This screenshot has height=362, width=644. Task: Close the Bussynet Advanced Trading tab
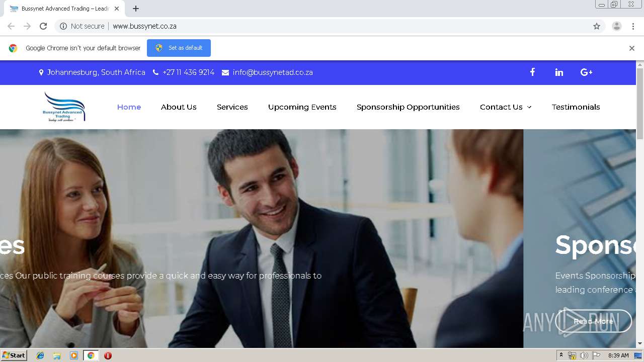click(117, 9)
